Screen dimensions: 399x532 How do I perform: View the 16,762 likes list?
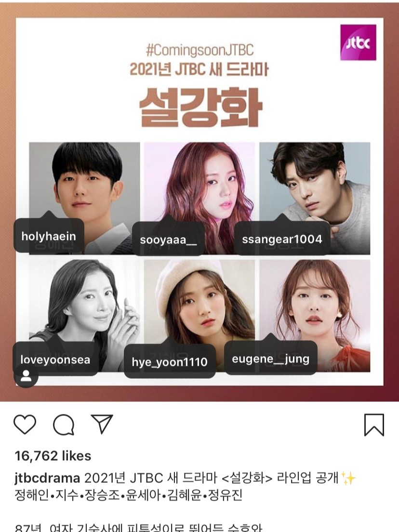(x=53, y=456)
